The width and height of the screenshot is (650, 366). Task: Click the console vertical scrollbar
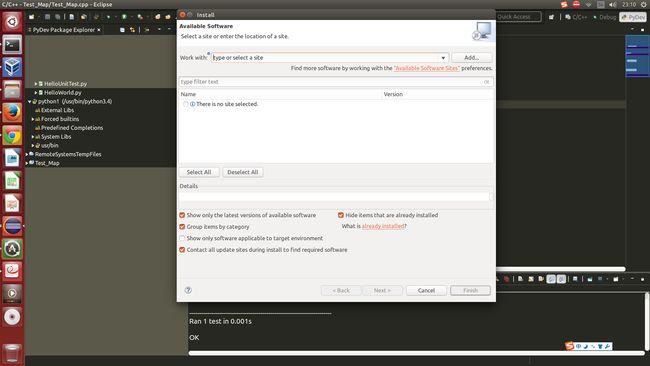click(646, 321)
